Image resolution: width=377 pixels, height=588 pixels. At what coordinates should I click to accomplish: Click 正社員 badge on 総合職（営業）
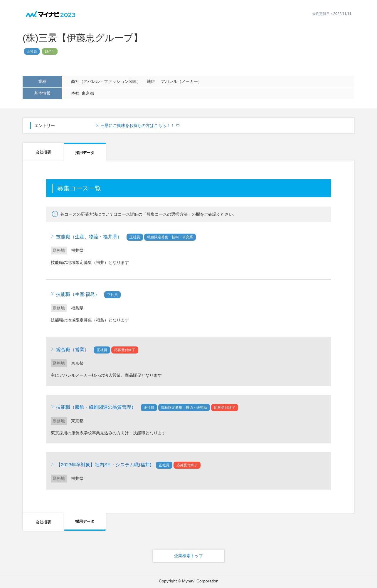102,350
